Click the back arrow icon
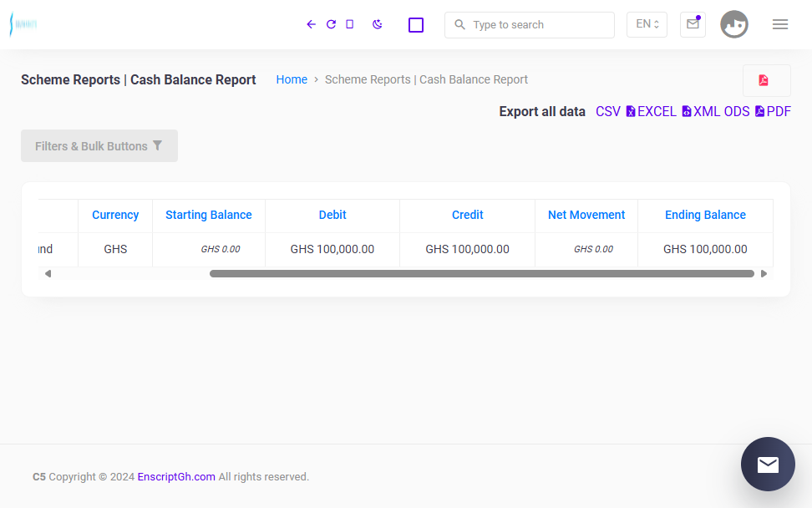Viewport: 812px width, 508px height. coord(311,24)
